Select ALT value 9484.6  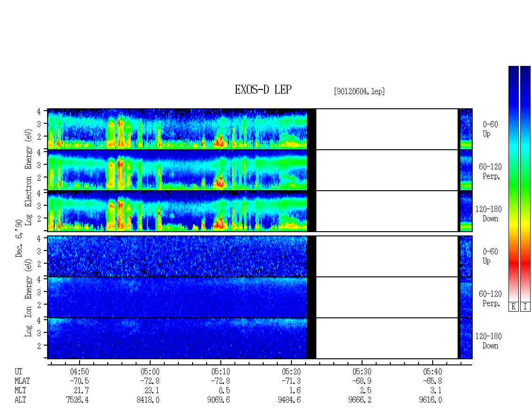[x=289, y=400]
